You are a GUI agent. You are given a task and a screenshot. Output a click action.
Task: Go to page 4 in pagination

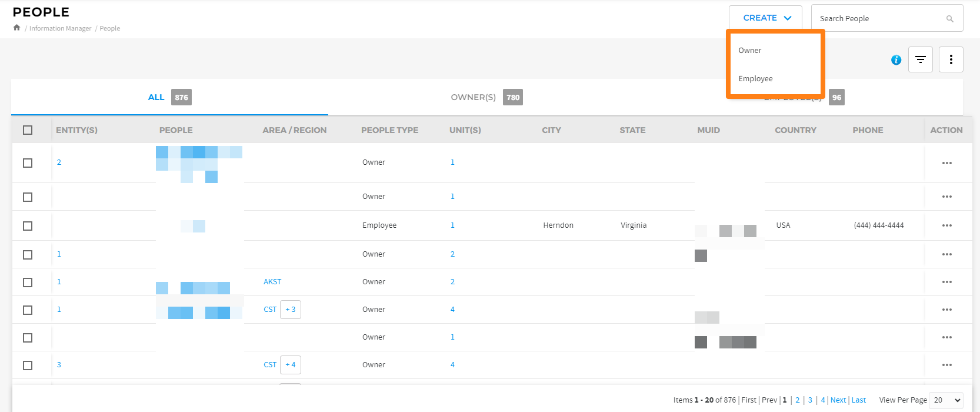pos(823,400)
